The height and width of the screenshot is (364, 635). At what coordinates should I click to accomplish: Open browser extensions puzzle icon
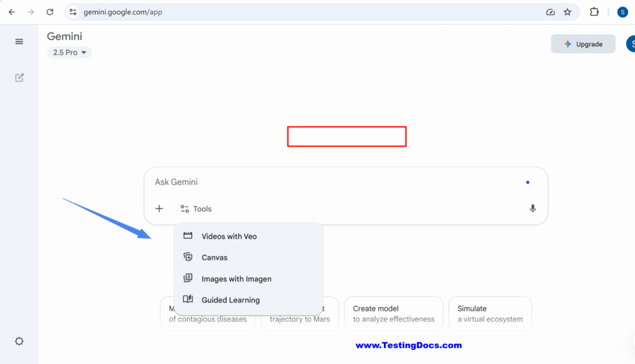tap(594, 12)
